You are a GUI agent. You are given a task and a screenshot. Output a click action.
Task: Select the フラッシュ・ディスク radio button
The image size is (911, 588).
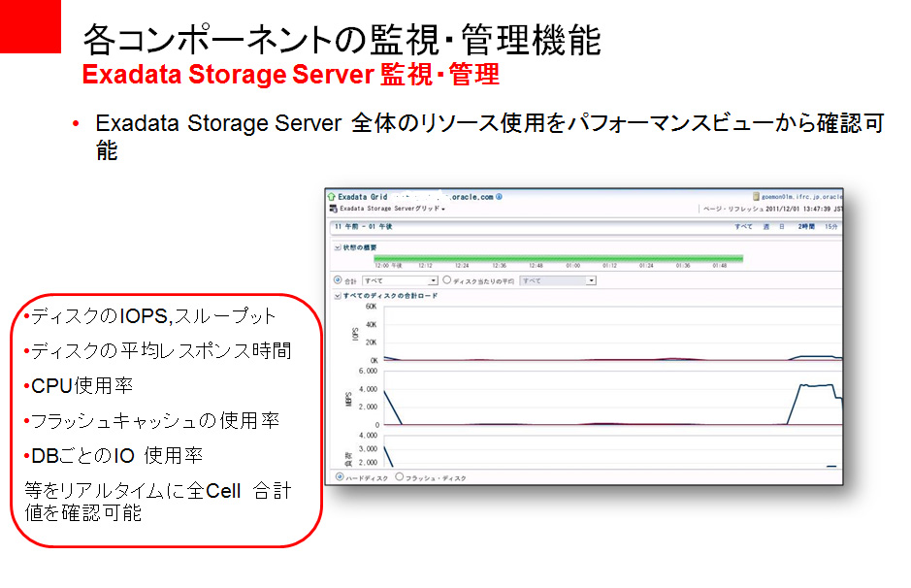coord(399,477)
